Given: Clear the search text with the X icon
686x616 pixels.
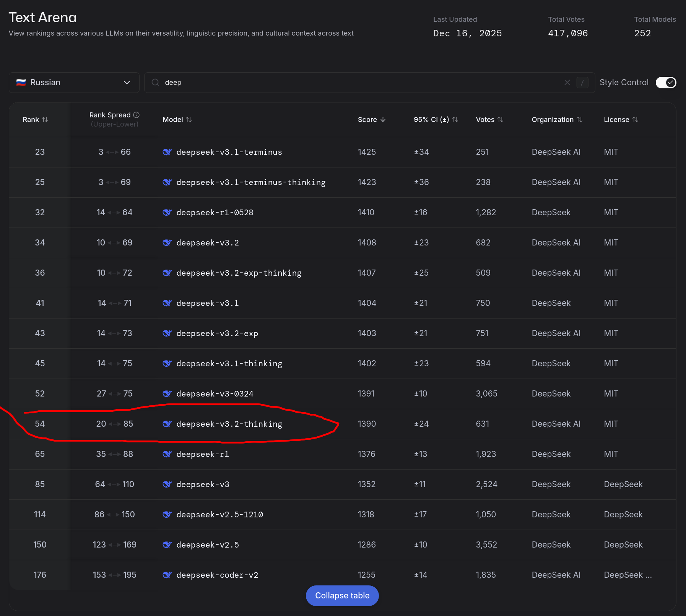Looking at the screenshot, I should click(567, 83).
